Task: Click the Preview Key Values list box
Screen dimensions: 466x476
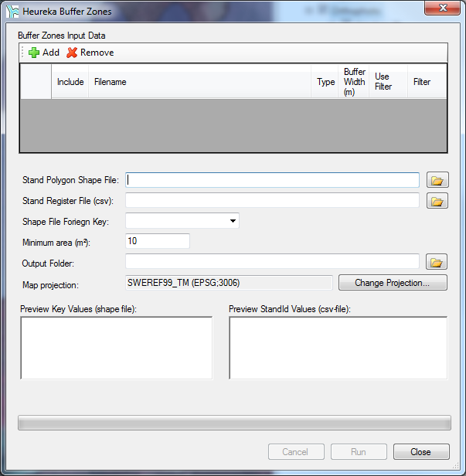Action: point(117,348)
